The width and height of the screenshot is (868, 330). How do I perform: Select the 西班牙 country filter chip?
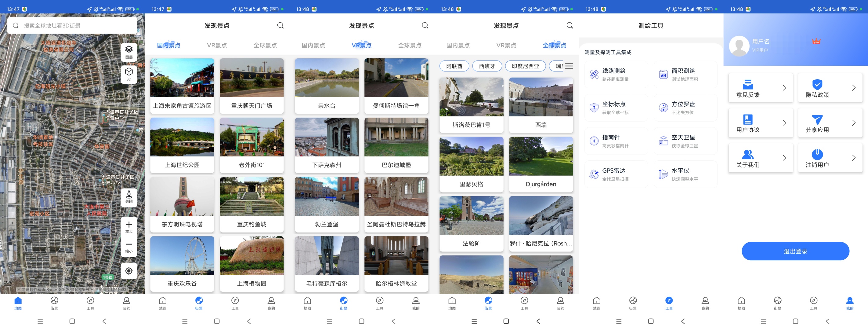point(487,66)
